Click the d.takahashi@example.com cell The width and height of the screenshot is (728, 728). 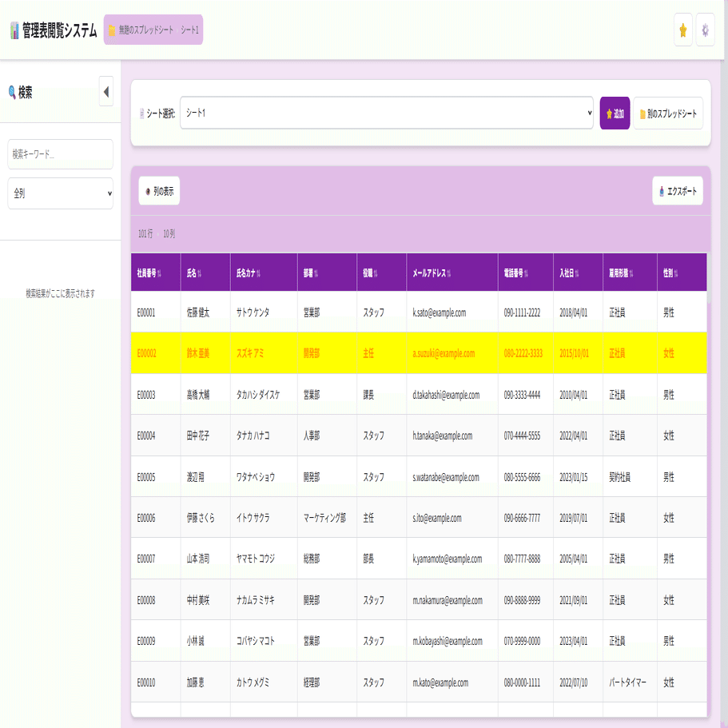coord(452,395)
